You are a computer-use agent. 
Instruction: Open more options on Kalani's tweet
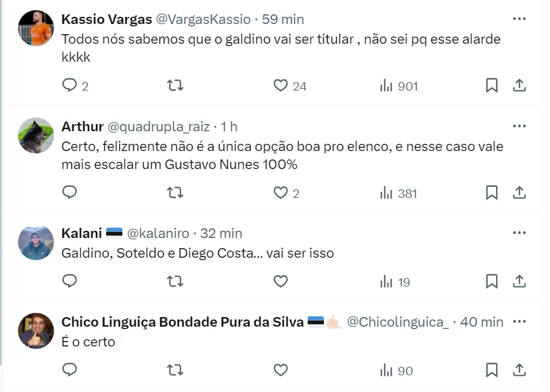tap(519, 233)
